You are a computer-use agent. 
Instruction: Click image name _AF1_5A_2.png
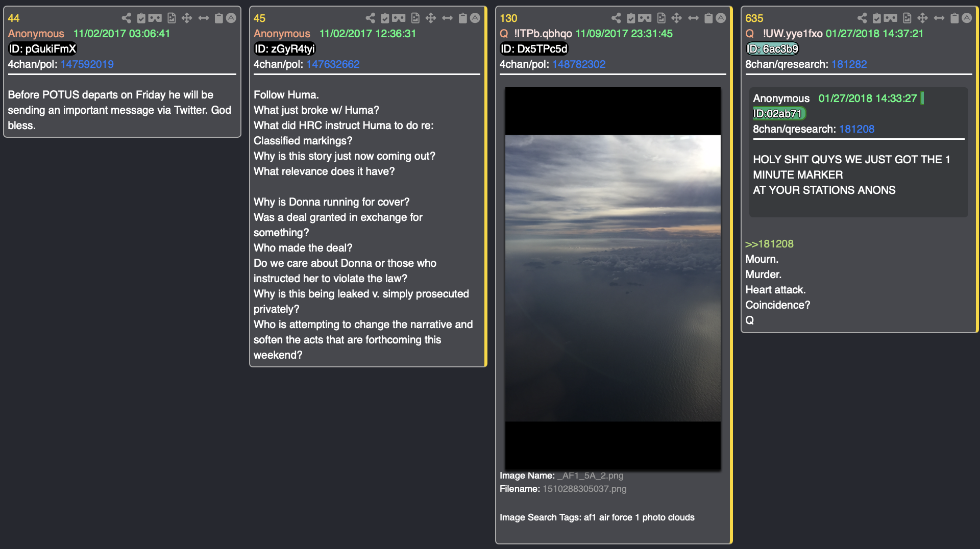point(590,476)
